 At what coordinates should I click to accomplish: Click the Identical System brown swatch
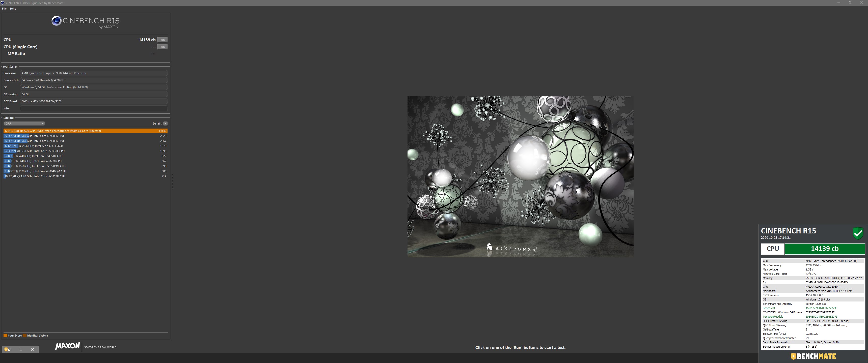click(x=24, y=335)
